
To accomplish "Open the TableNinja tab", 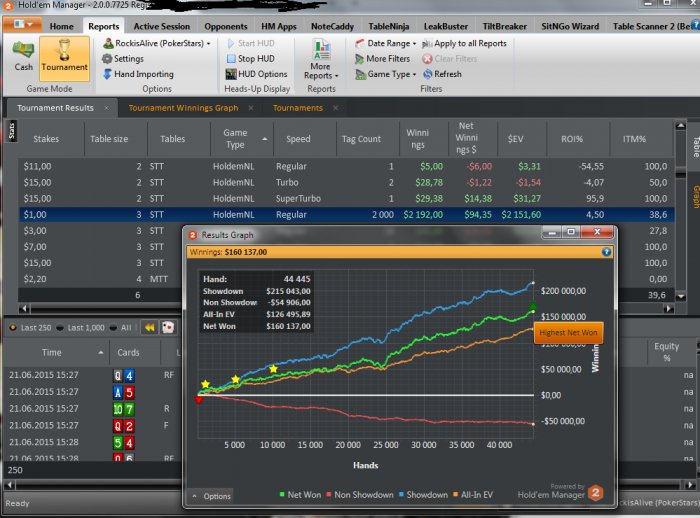I will click(388, 26).
